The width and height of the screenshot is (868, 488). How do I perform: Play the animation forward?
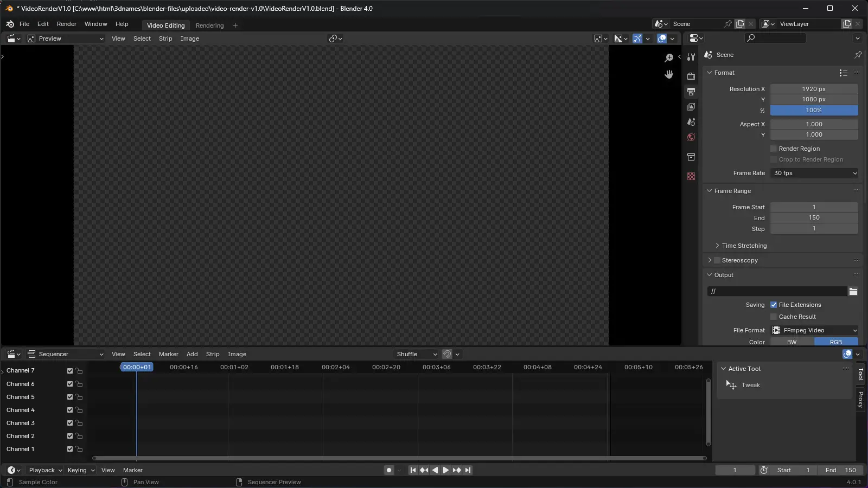click(446, 470)
